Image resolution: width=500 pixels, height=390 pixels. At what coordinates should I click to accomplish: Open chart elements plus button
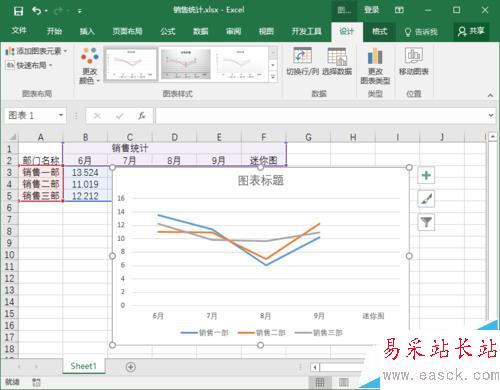click(426, 175)
